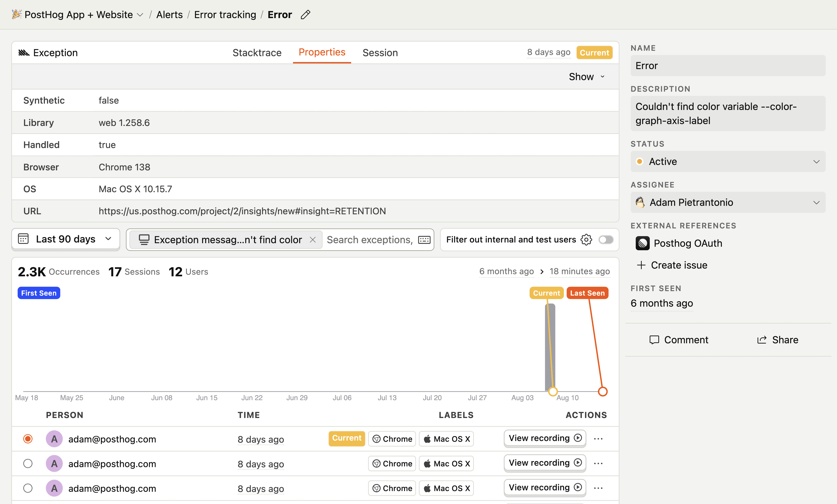Open more actions menu for third row
Image resolution: width=837 pixels, height=504 pixels.
pyautogui.click(x=598, y=488)
